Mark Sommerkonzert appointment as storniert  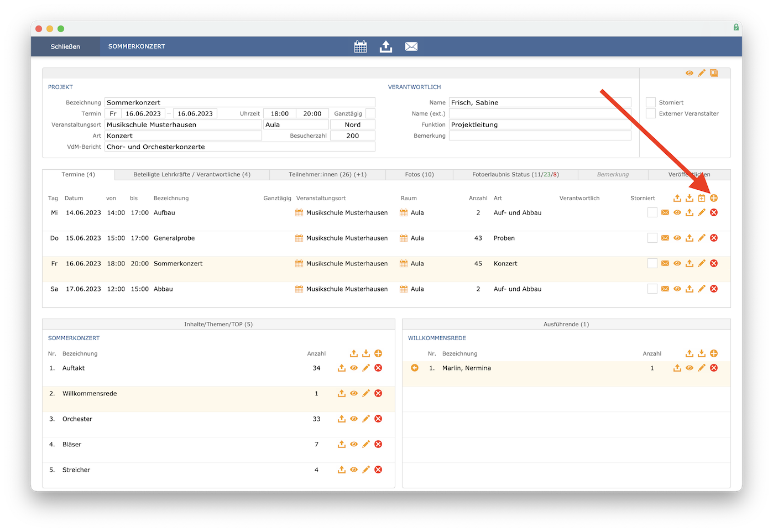tap(652, 263)
